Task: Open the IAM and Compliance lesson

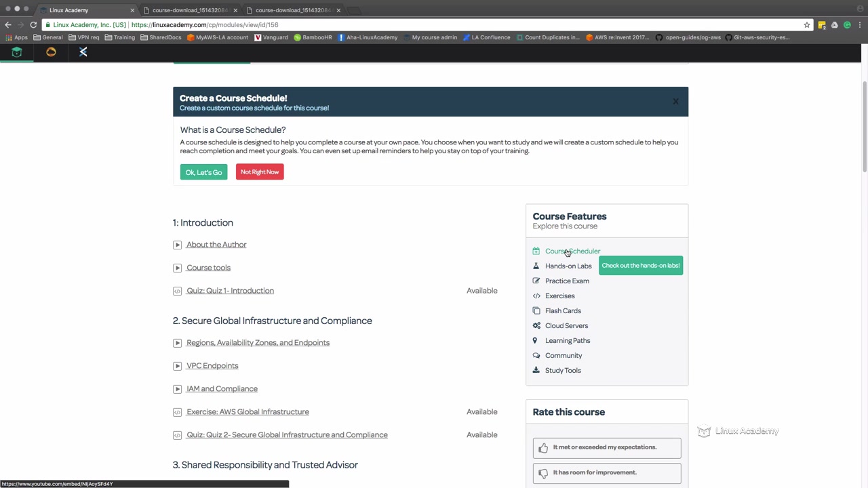Action: tap(222, 389)
